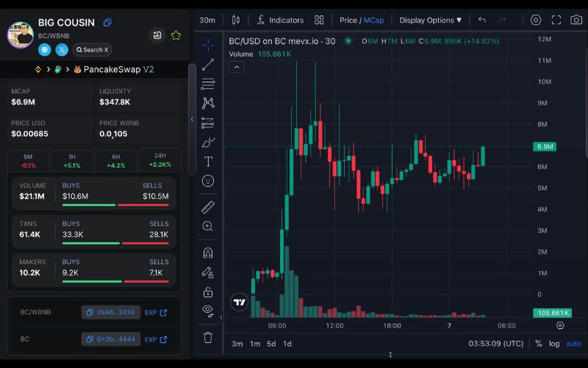Open the BC EXP explorer link
This screenshot has width=588, height=368.
(156, 339)
